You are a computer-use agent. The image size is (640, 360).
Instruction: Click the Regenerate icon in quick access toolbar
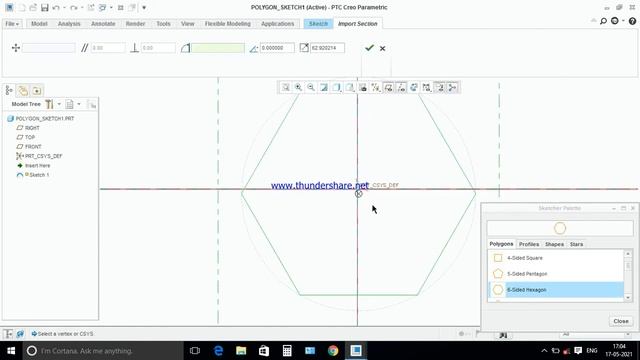point(91,7)
